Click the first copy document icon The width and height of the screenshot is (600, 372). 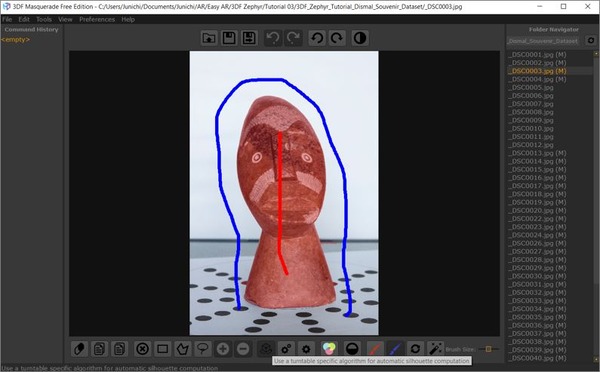(x=99, y=349)
